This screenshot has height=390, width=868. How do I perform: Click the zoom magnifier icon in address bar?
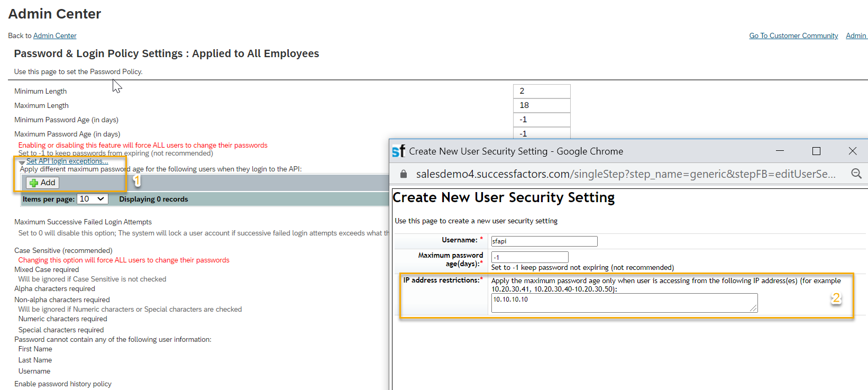pos(856,174)
